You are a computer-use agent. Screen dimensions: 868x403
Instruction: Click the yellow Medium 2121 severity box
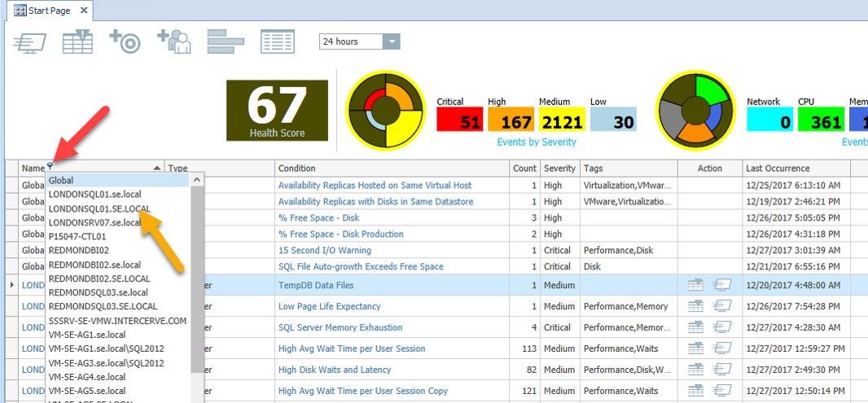click(x=562, y=119)
